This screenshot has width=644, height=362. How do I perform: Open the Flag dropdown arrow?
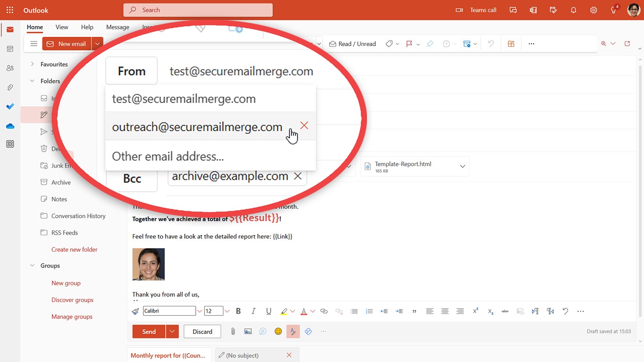point(418,44)
